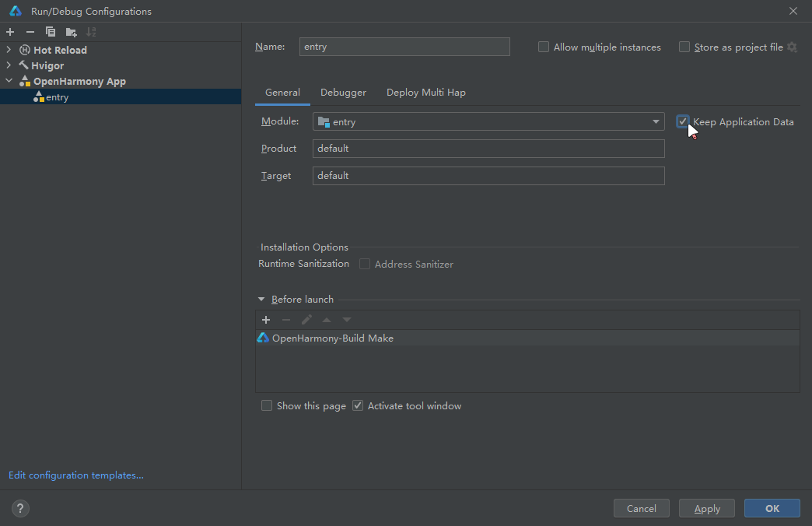Open the Module dropdown
The width and height of the screenshot is (812, 526).
pyautogui.click(x=656, y=122)
